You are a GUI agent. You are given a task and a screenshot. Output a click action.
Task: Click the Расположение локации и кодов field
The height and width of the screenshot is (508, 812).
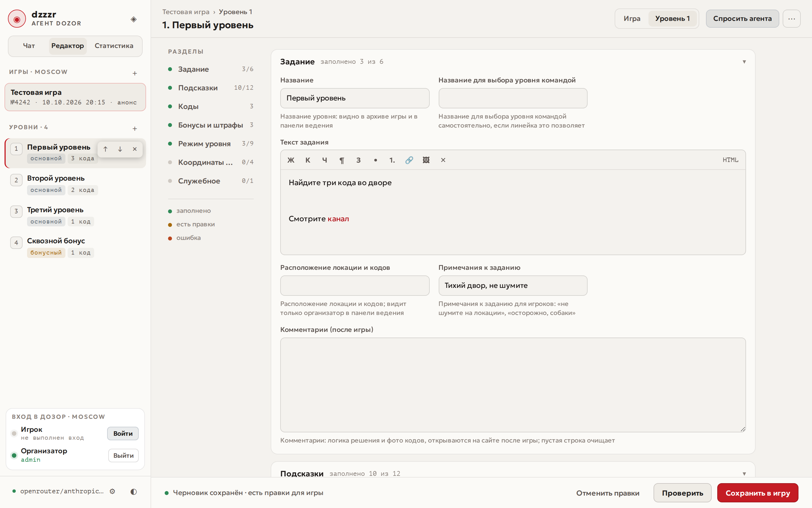pyautogui.click(x=355, y=286)
